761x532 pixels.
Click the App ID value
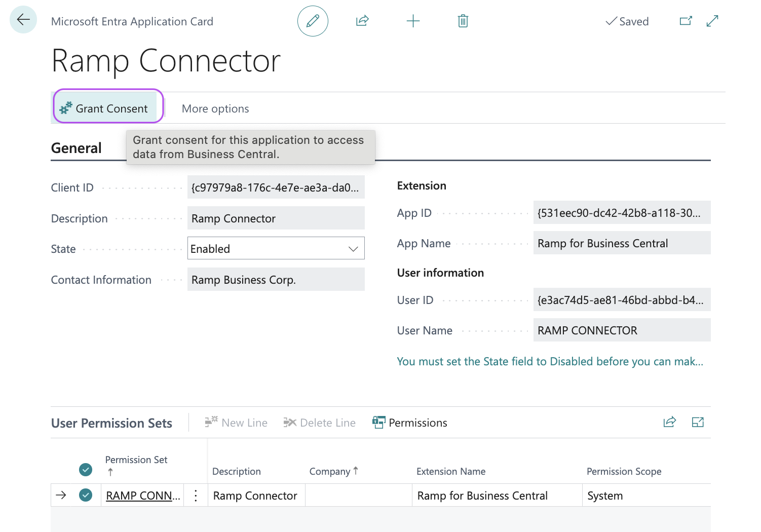click(x=622, y=212)
